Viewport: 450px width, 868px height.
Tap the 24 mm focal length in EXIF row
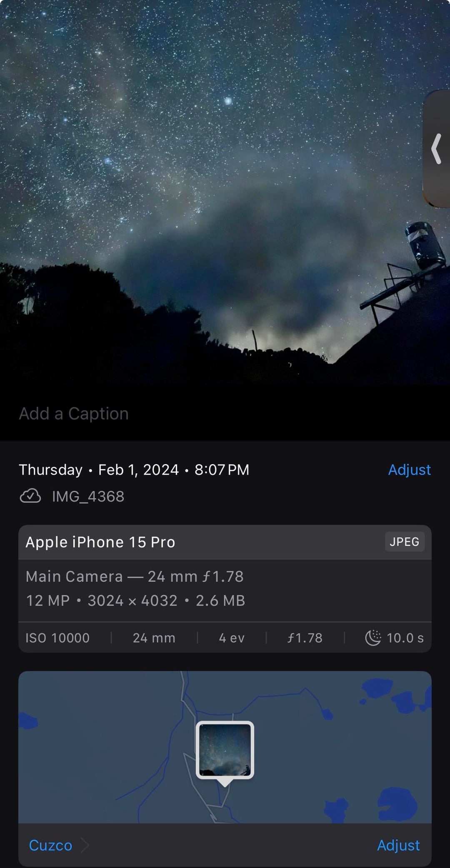pos(154,638)
